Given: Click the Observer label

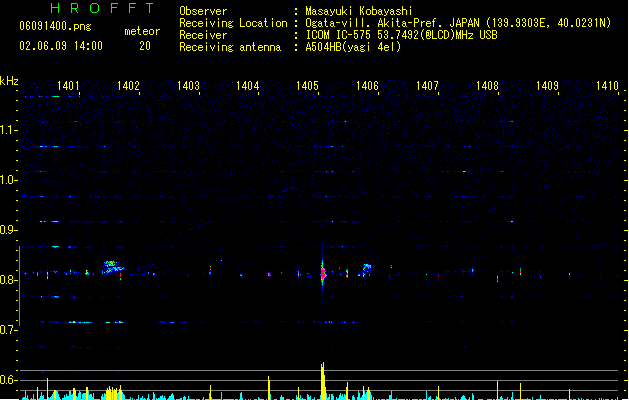Looking at the screenshot, I should point(203,11).
